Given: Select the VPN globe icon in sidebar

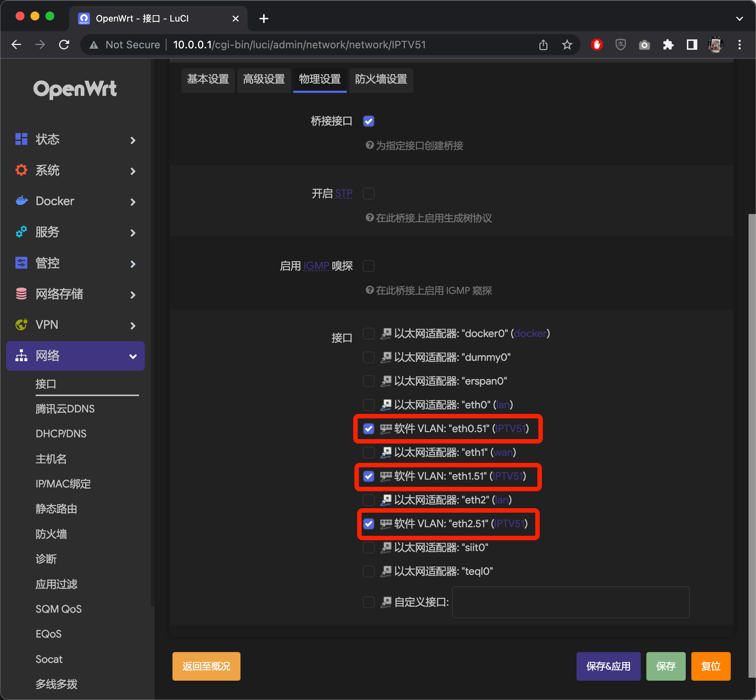Looking at the screenshot, I should [21, 325].
